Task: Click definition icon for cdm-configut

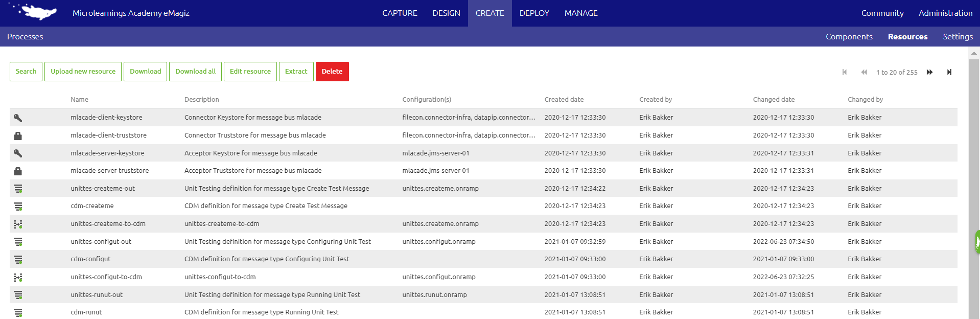Action: pos(18,259)
